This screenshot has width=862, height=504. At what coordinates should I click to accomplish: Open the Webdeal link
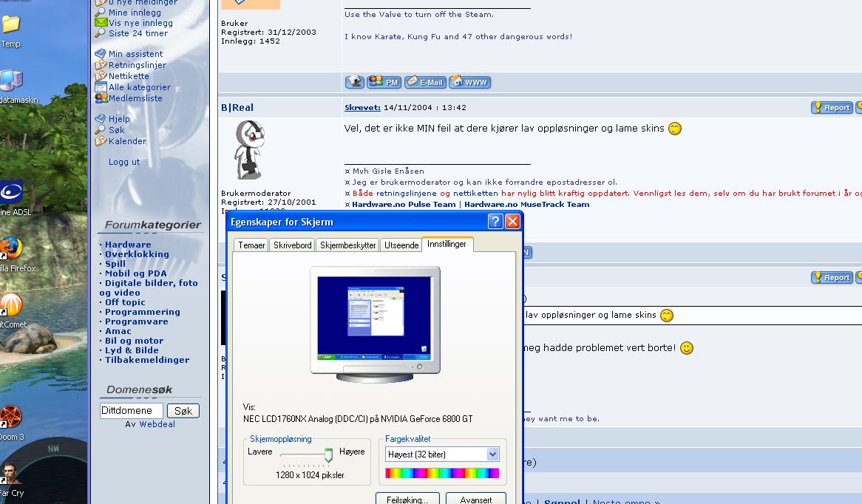tap(157, 424)
